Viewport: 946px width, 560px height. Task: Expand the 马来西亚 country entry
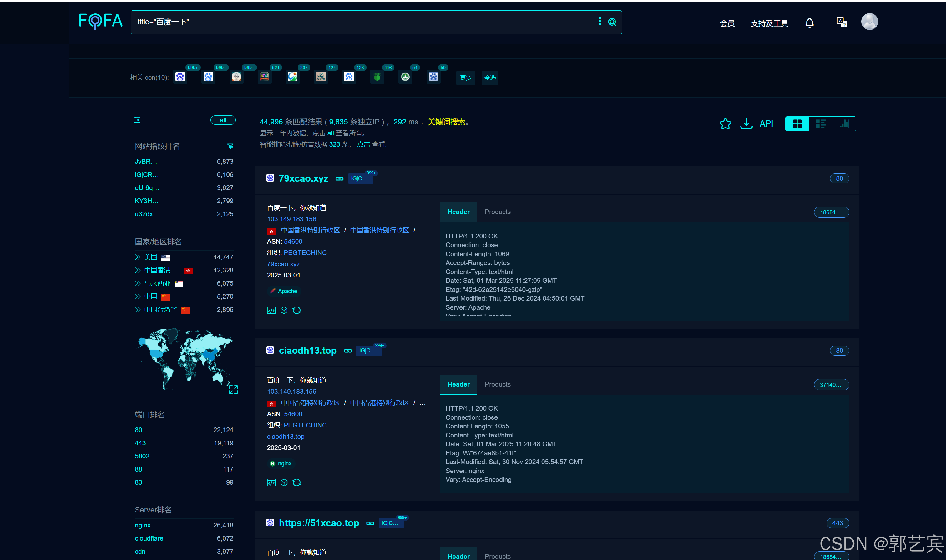coord(138,283)
